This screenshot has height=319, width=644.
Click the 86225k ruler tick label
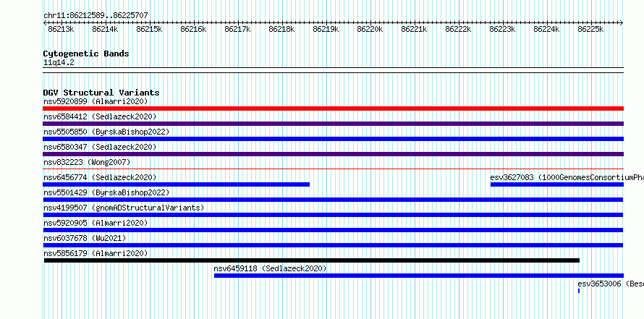pyautogui.click(x=590, y=29)
